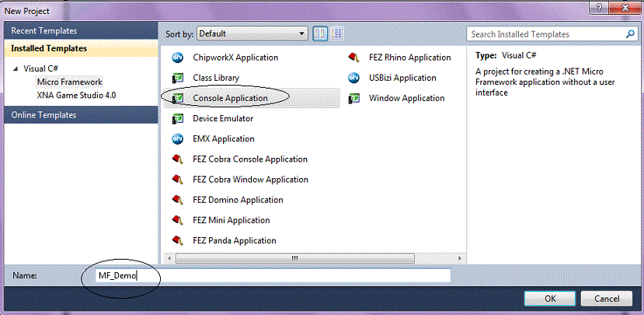Select the FEZ Rhino Application icon
This screenshot has width=644, height=315.
click(x=353, y=58)
